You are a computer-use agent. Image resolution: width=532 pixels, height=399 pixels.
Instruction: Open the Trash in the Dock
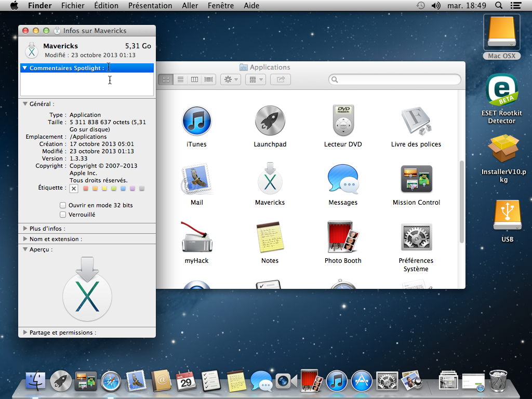[x=498, y=381]
